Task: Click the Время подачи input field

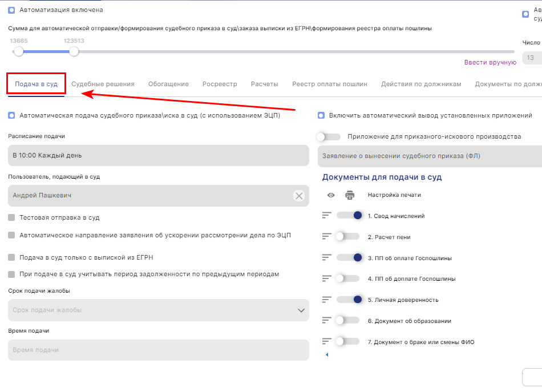Action: point(159,350)
